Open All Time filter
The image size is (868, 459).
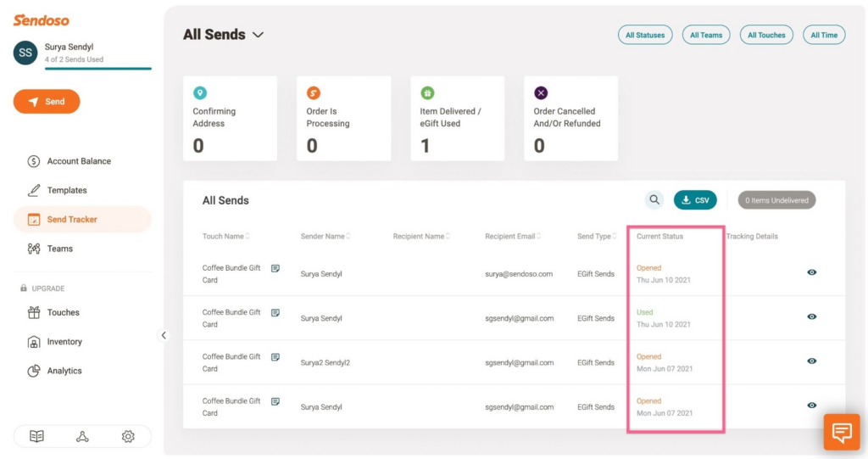coord(824,35)
